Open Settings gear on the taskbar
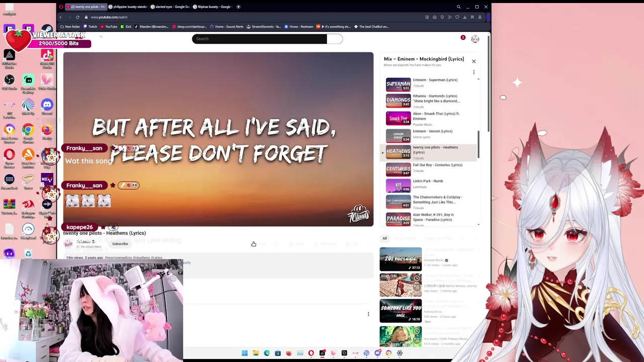 click(399, 353)
